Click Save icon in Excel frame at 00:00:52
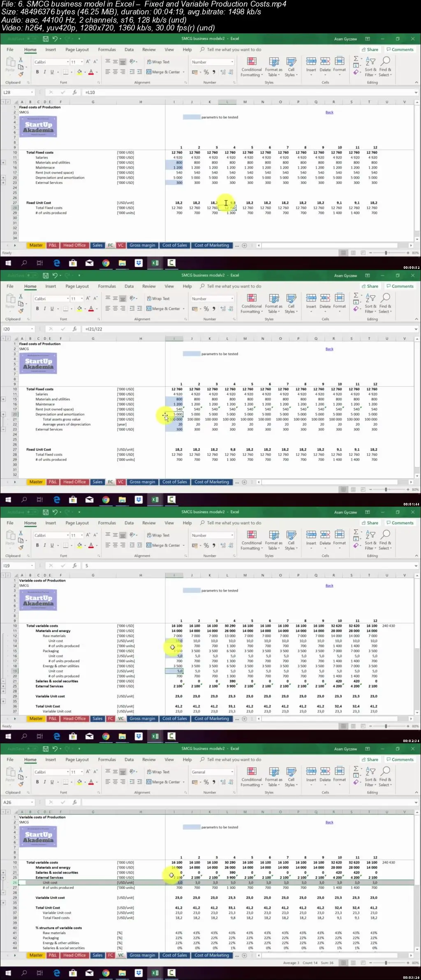The height and width of the screenshot is (980, 421). 46,39
